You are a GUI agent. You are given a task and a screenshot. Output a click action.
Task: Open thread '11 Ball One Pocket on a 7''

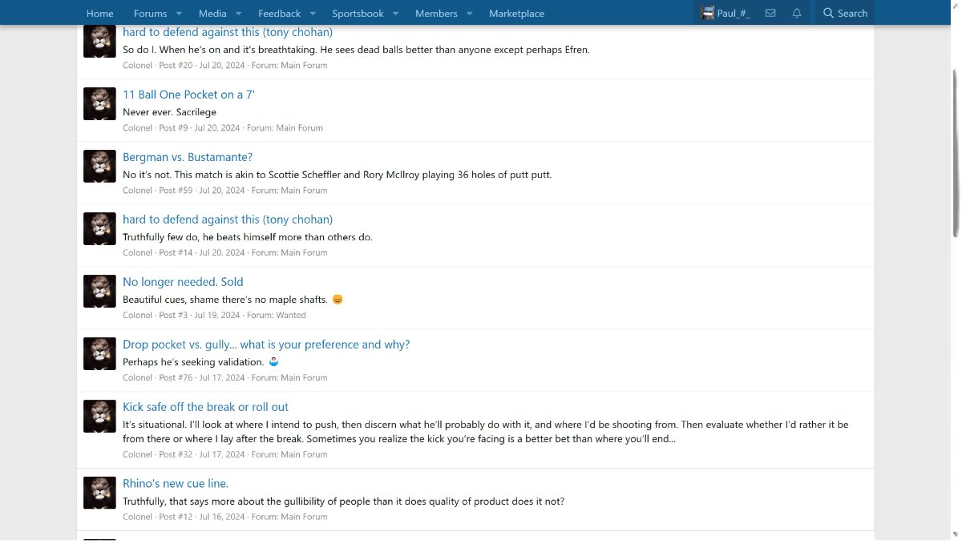tap(188, 95)
